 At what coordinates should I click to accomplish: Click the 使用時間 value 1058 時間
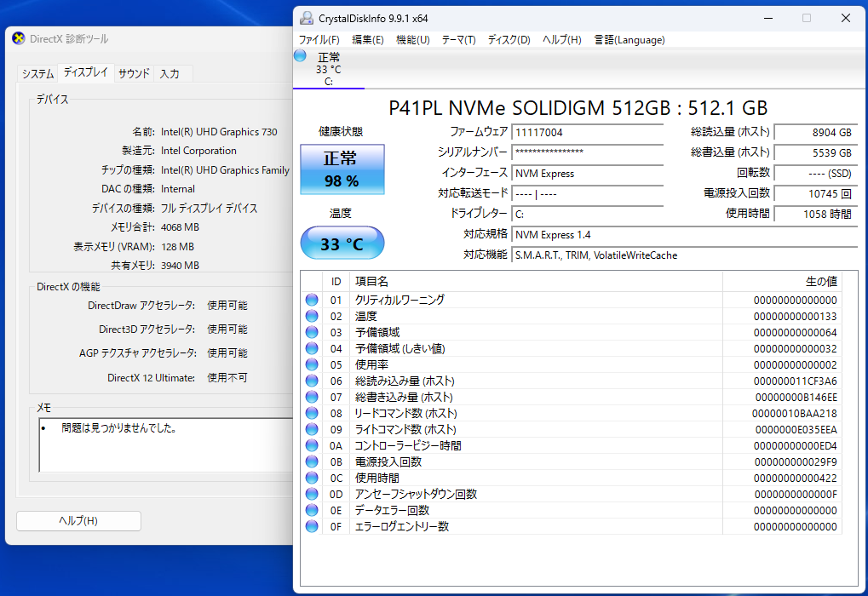click(x=815, y=215)
